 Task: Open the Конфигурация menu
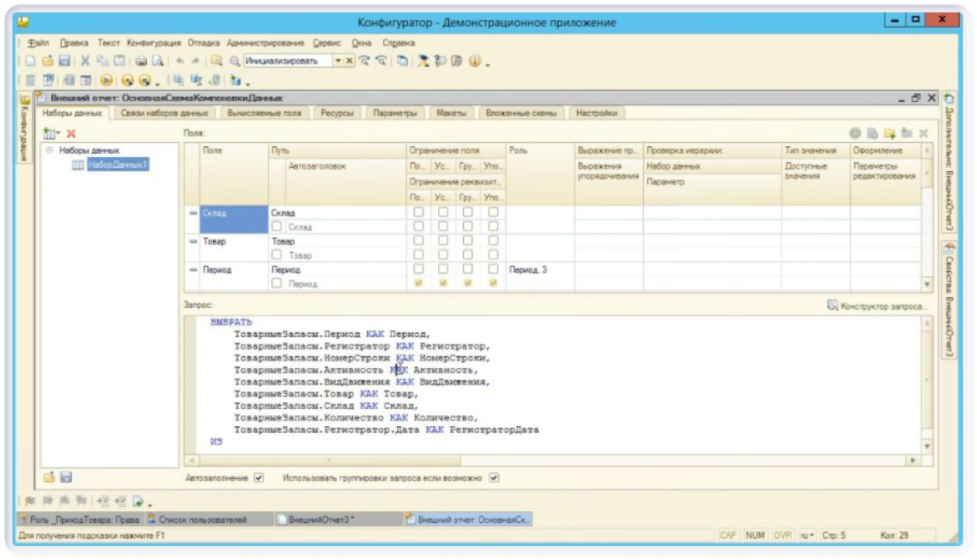pos(153,43)
